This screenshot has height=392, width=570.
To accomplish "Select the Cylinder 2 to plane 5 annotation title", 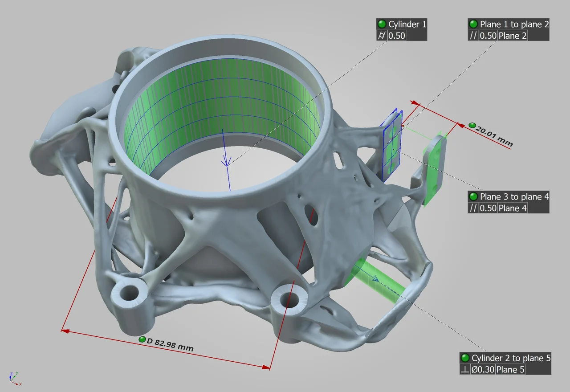I will (511, 358).
